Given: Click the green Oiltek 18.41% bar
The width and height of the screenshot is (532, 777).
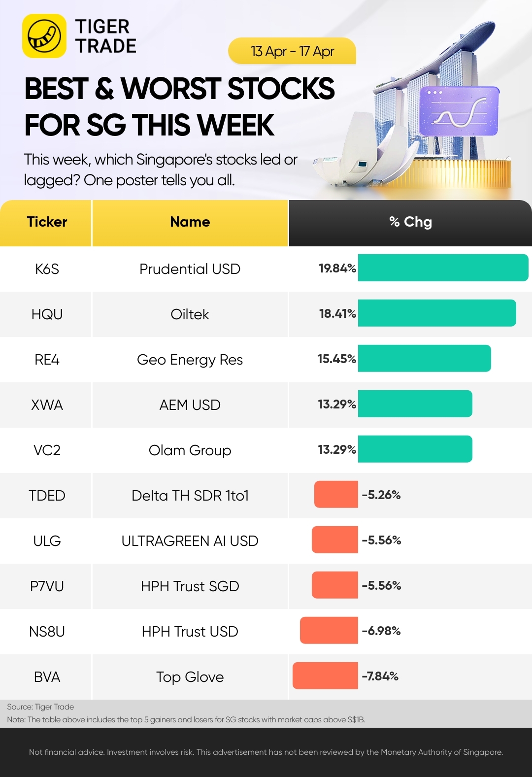Looking at the screenshot, I should pos(437,313).
